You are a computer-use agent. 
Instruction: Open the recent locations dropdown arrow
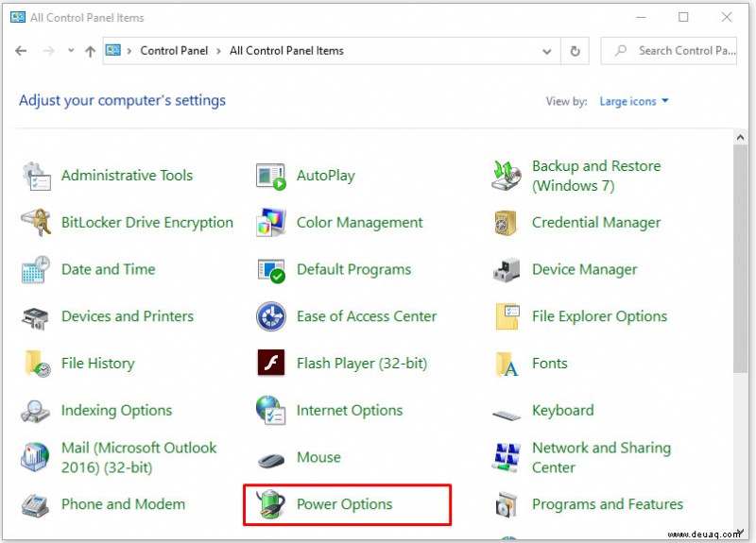pyautogui.click(x=71, y=51)
